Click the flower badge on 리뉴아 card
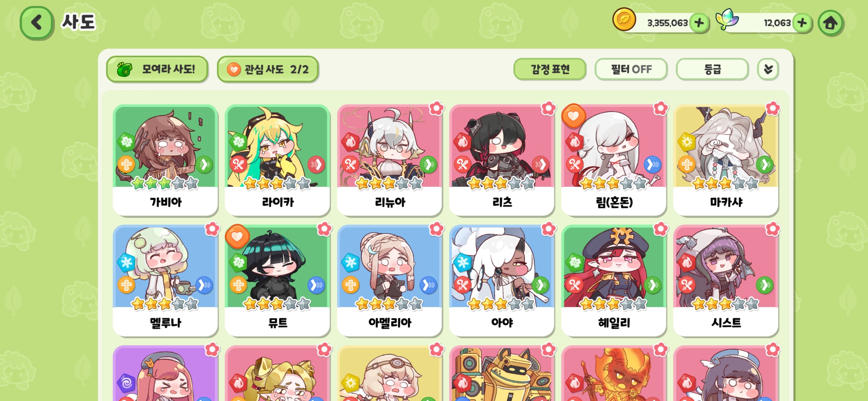The width and height of the screenshot is (868, 401). (436, 108)
